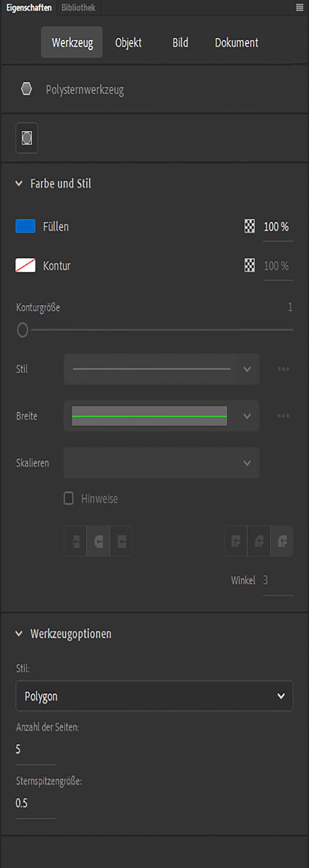Click the blue Füllen color swatch
Image resolution: width=309 pixels, height=868 pixels.
point(25,226)
